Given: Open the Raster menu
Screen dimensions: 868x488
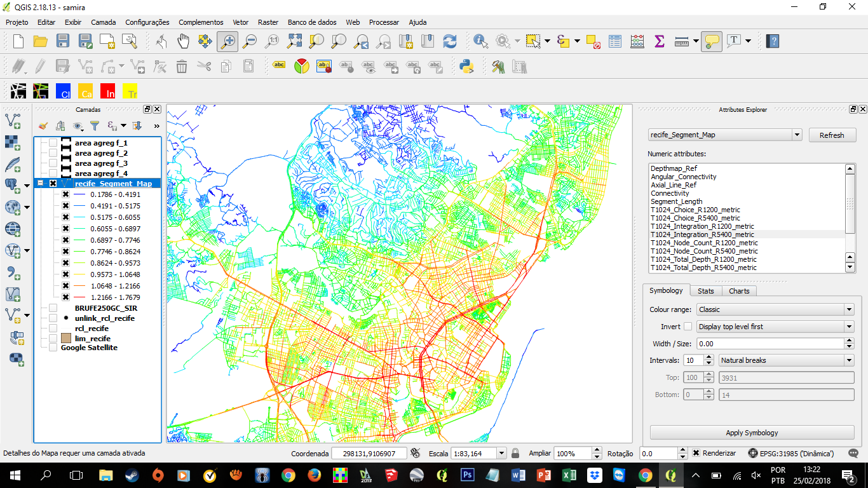Looking at the screenshot, I should 268,22.
